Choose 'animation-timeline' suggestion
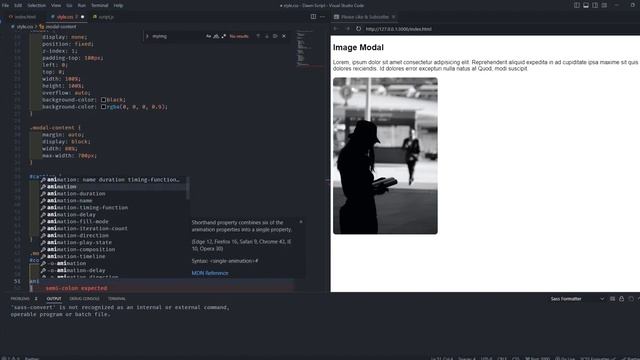The image size is (640, 360). 113,256
